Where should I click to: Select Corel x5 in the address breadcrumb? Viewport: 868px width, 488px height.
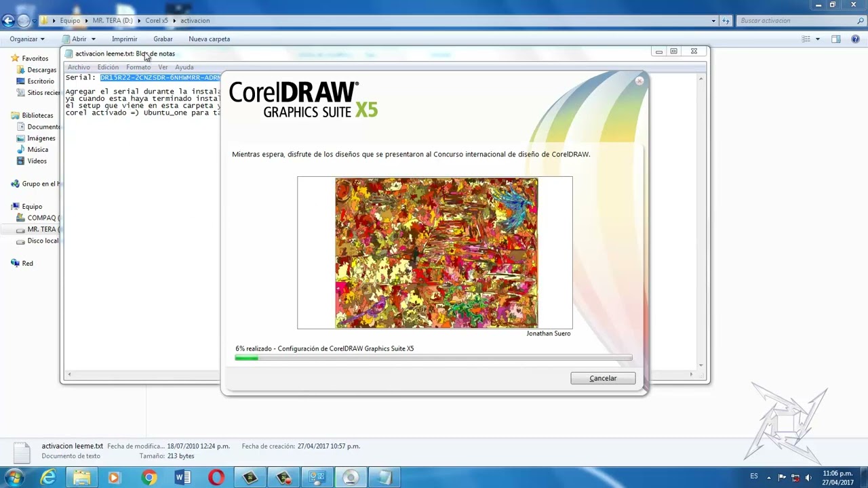pyautogui.click(x=157, y=21)
